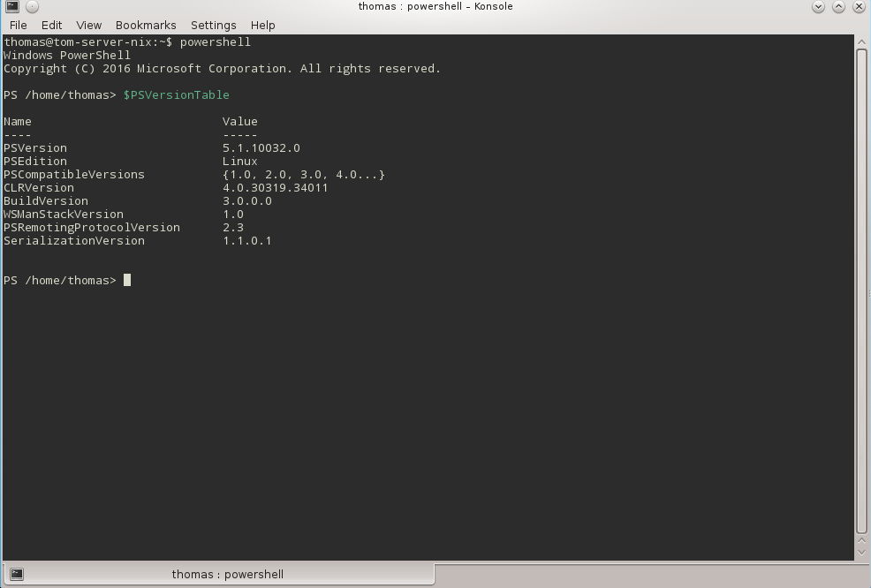Open the View menu
The height and width of the screenshot is (588, 871).
coord(89,25)
